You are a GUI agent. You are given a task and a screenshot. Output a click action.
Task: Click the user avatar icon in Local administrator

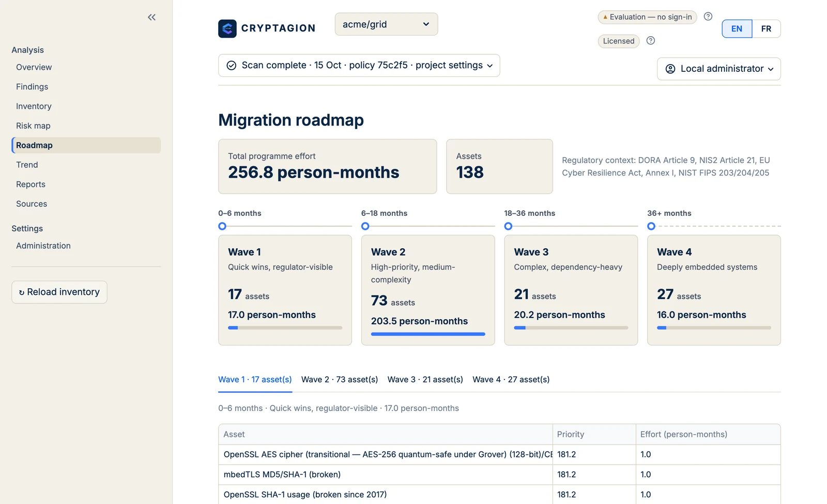(x=670, y=69)
